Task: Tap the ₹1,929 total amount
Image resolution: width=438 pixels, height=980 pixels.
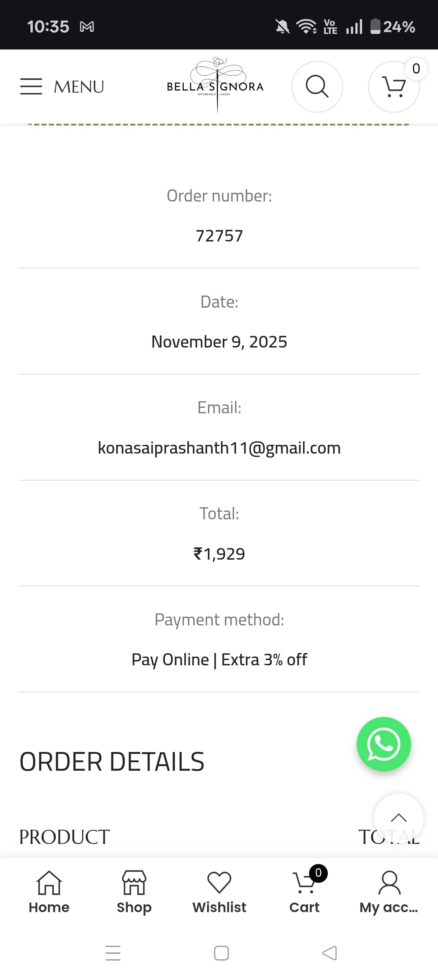Action: pos(219,554)
